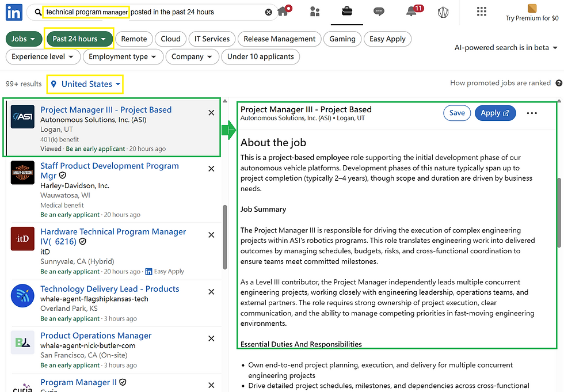Click 'Job Summary' heading text
564x392 pixels.
[264, 210]
